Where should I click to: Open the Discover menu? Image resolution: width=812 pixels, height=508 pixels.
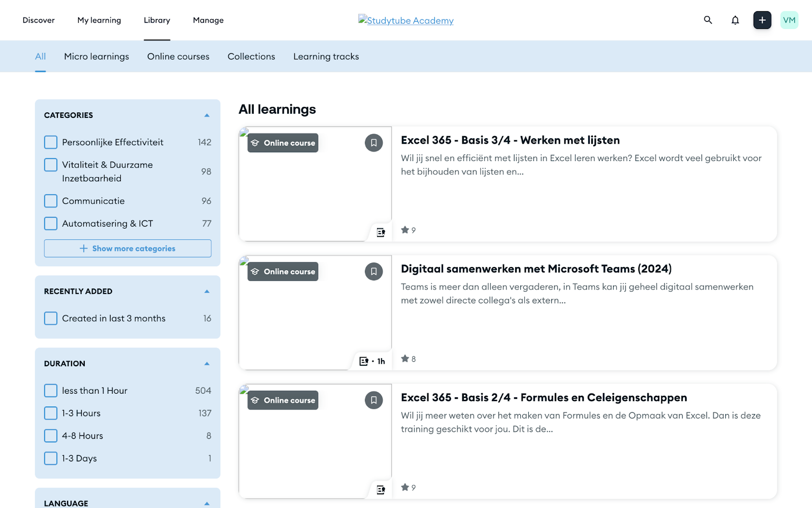(39, 20)
